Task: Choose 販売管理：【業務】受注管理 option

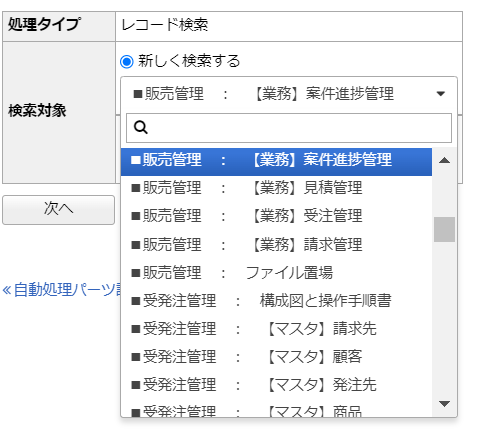Action: click(x=276, y=216)
